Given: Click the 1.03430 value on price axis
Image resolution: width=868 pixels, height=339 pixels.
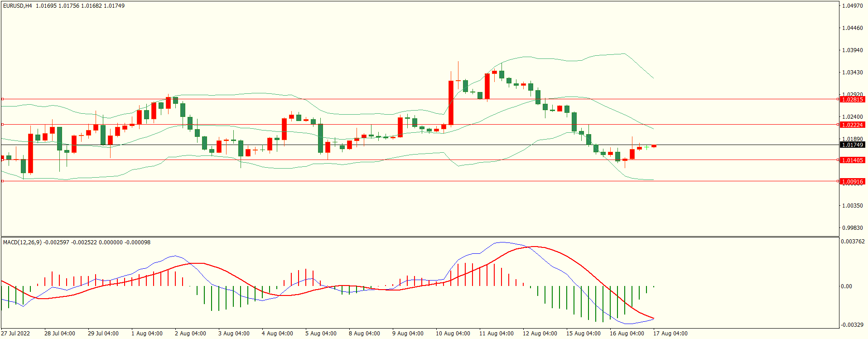Looking at the screenshot, I should pos(852,73).
